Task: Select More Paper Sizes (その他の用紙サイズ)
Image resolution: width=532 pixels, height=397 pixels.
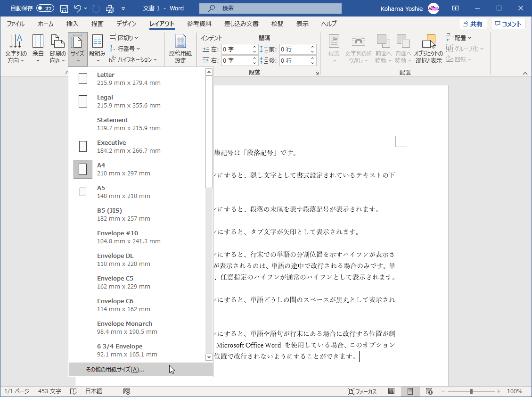Action: (141, 370)
